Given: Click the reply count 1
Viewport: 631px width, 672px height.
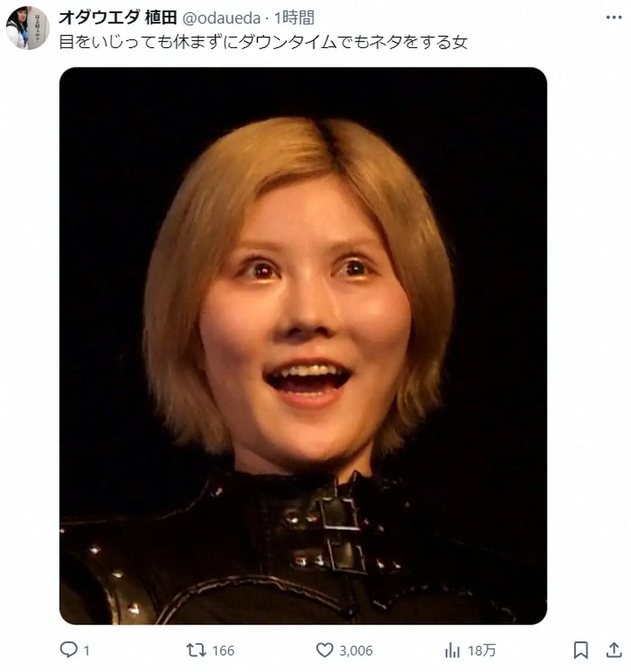Looking at the screenshot, I should click(86, 650).
